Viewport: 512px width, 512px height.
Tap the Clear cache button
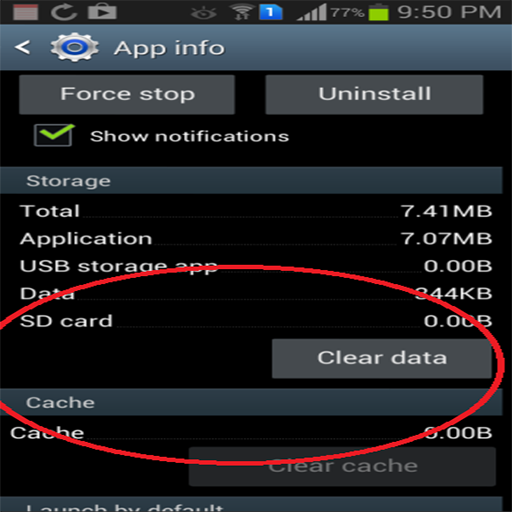click(x=342, y=467)
